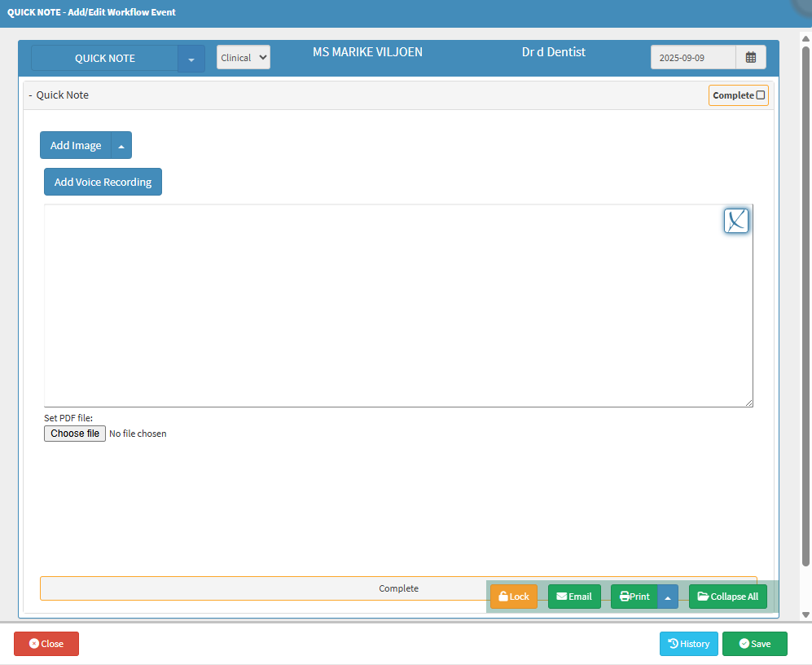Click the Lock button with padlock icon

point(513,597)
